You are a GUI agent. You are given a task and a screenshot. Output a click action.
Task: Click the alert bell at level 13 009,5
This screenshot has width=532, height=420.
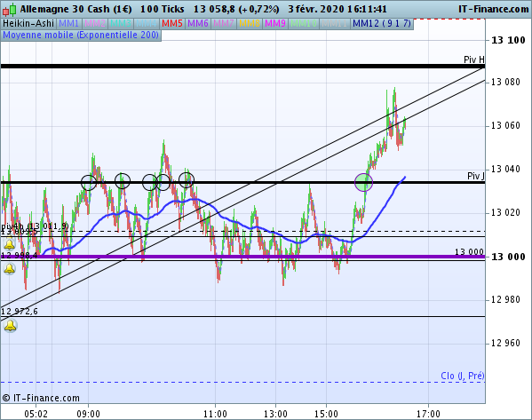10,244
